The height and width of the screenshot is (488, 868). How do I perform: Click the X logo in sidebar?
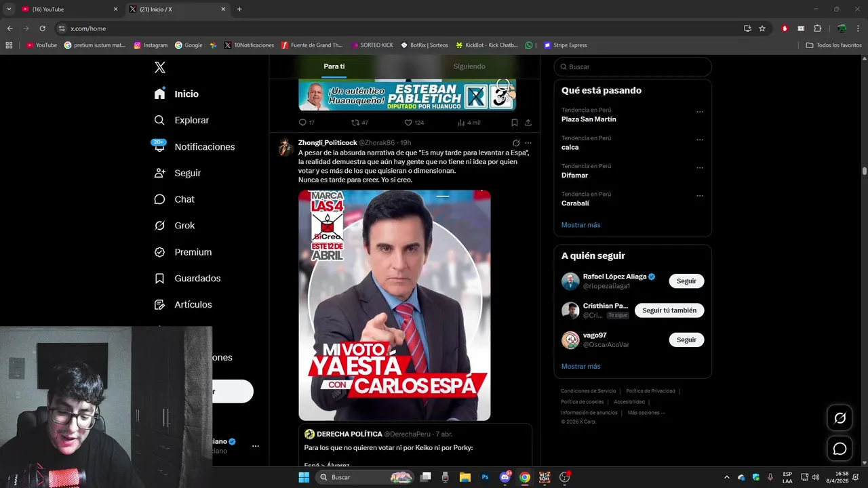point(159,67)
